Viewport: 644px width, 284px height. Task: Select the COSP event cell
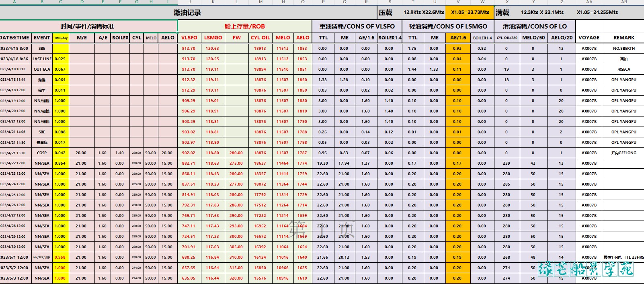(x=42, y=153)
